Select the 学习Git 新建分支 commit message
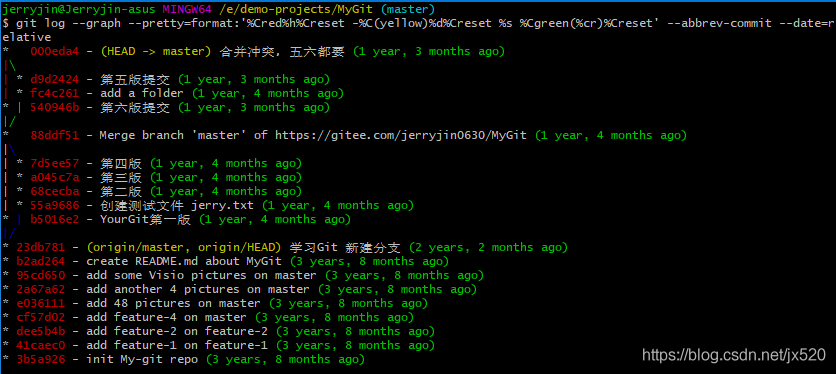Image resolution: width=836 pixels, height=374 pixels. 344,248
